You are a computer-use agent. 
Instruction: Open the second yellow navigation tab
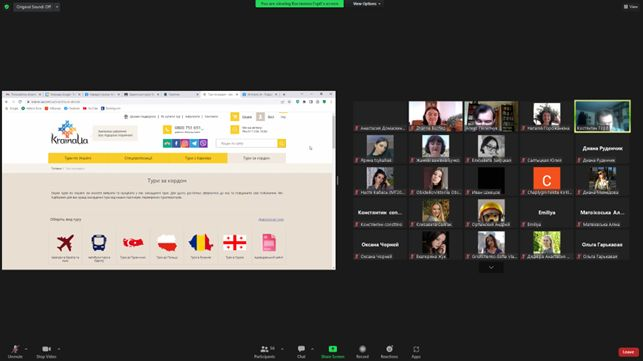coord(138,158)
